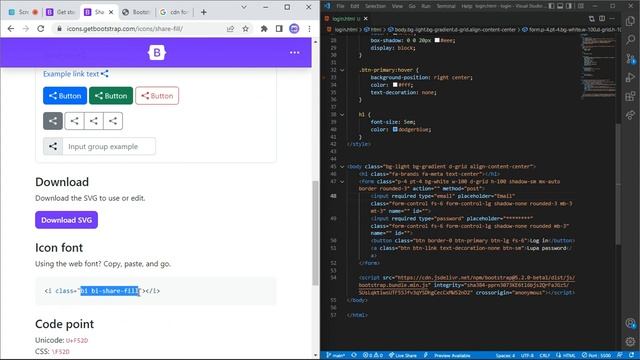Open the Chrome tab search chevron

click(244, 7)
